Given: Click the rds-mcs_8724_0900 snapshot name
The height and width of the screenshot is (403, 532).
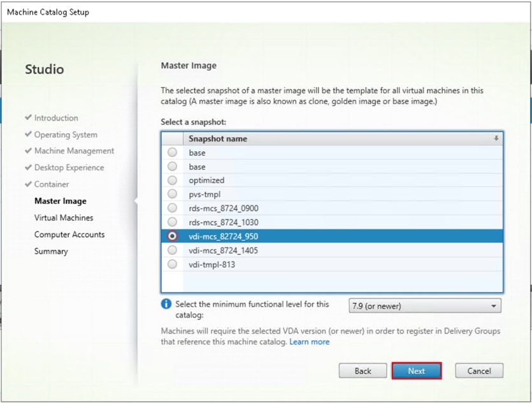Looking at the screenshot, I should coord(224,208).
